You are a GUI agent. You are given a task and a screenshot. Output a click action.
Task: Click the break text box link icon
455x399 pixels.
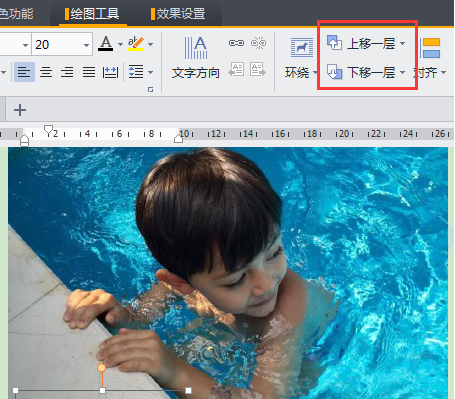(x=258, y=43)
